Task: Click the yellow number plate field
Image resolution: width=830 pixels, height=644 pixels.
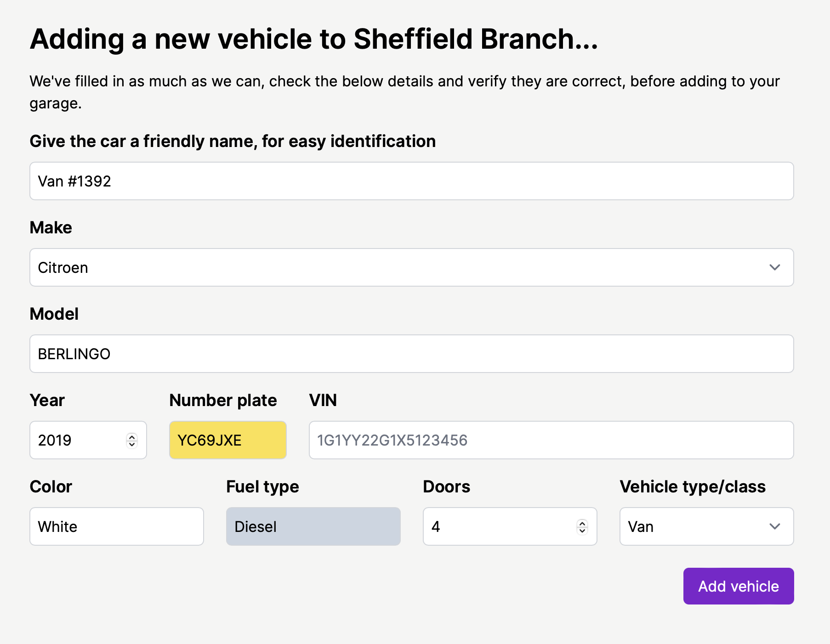Action: click(227, 440)
